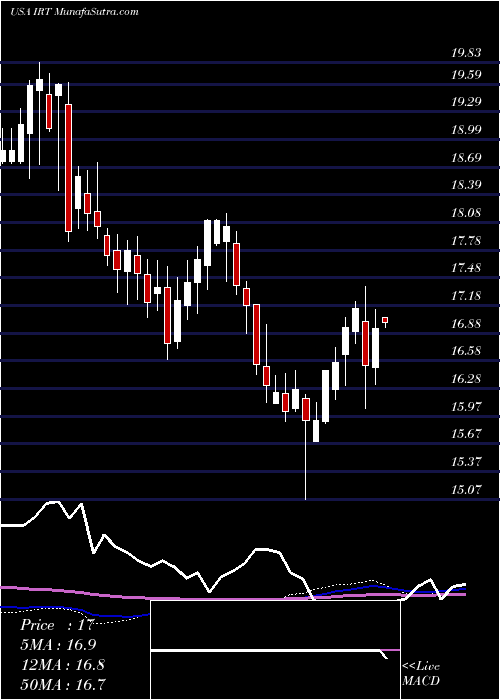Click the '<<Live MACD' label
The width and height of the screenshot is (500, 700).
pos(421,674)
